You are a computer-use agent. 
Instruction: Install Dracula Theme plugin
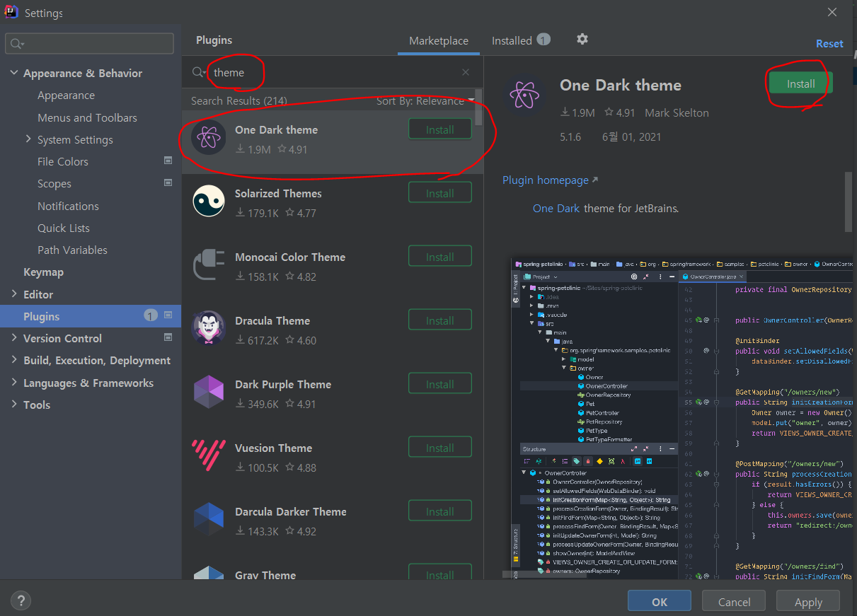click(440, 320)
